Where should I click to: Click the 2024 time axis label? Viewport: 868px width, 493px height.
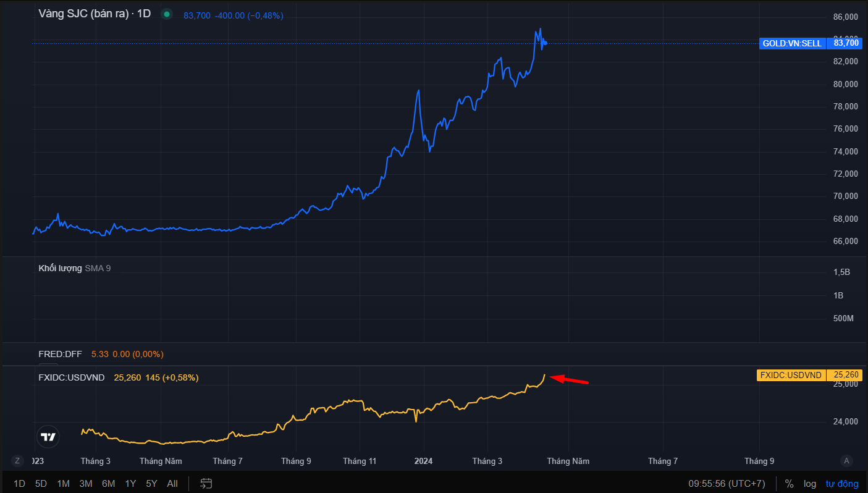coord(423,461)
